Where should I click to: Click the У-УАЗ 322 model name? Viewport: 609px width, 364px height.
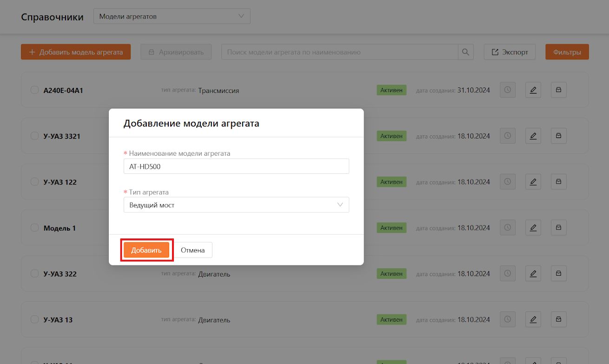60,274
